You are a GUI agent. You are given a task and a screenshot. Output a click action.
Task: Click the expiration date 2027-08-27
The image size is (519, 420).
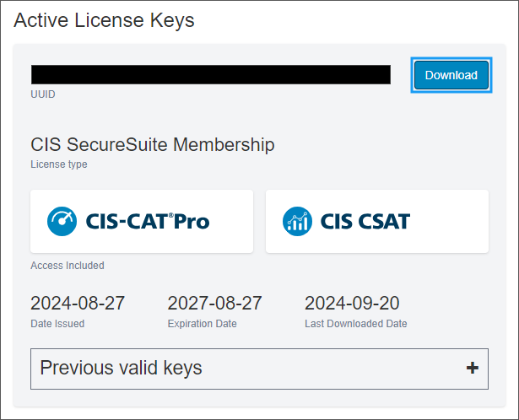[214, 303]
